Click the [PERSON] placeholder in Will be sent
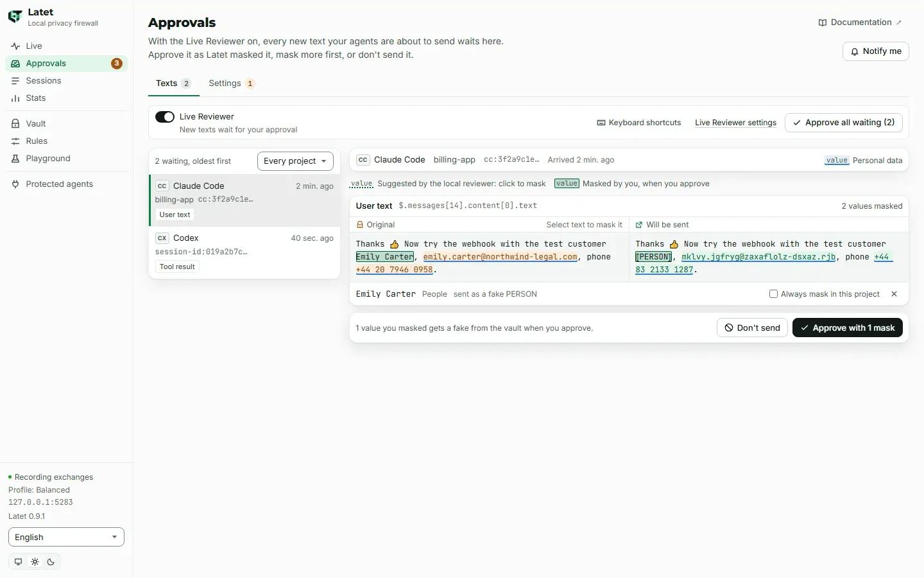 click(653, 257)
